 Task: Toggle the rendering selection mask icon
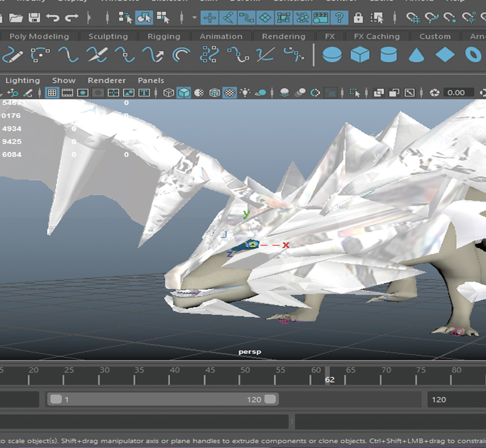[x=321, y=18]
